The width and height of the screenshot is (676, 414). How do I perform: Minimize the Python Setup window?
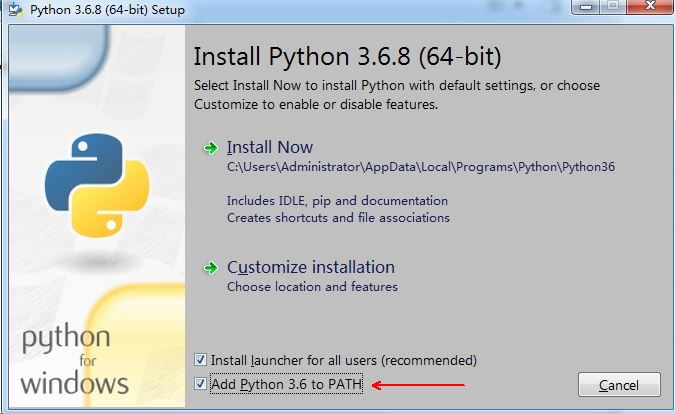(585, 6)
